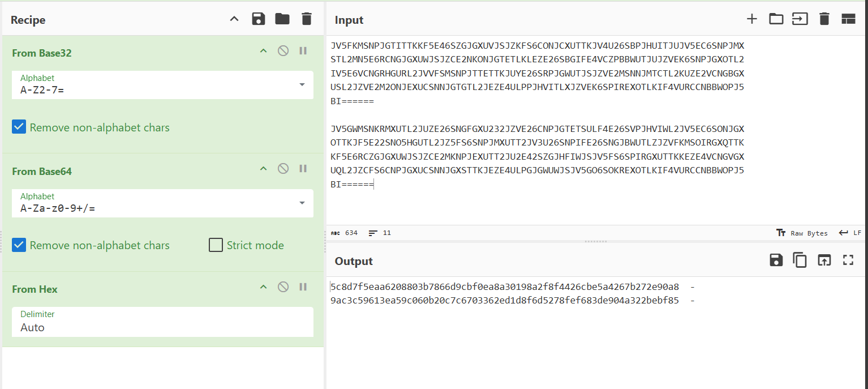The width and height of the screenshot is (868, 389).
Task: Add a new input tab
Action: click(x=751, y=19)
